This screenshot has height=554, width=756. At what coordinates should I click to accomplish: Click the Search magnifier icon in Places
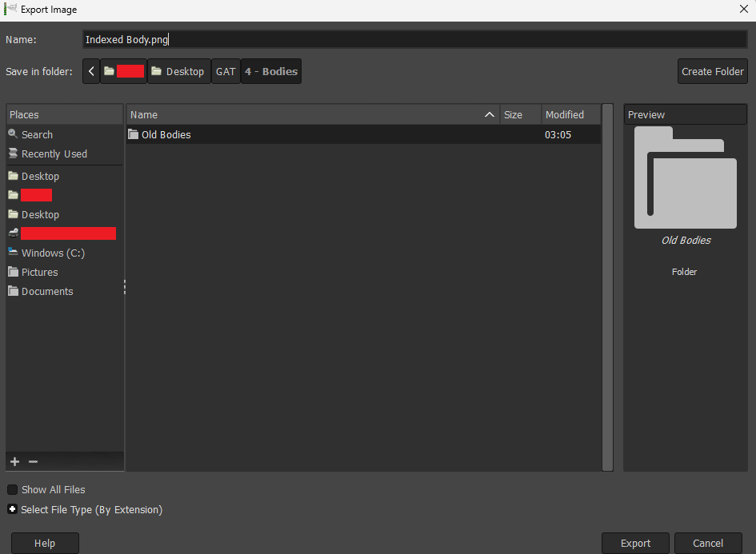[x=13, y=134]
